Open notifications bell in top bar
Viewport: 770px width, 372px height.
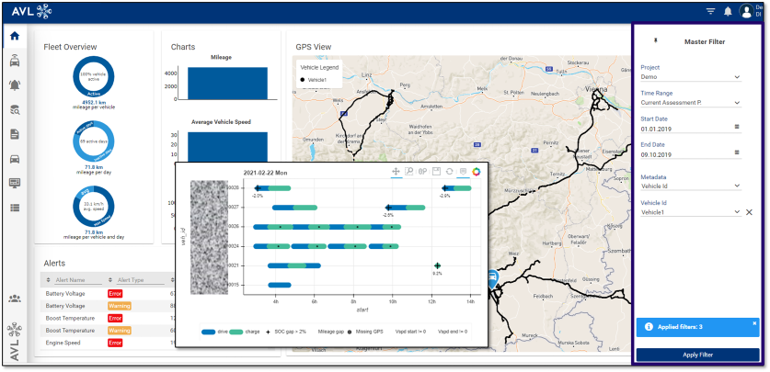tap(728, 11)
